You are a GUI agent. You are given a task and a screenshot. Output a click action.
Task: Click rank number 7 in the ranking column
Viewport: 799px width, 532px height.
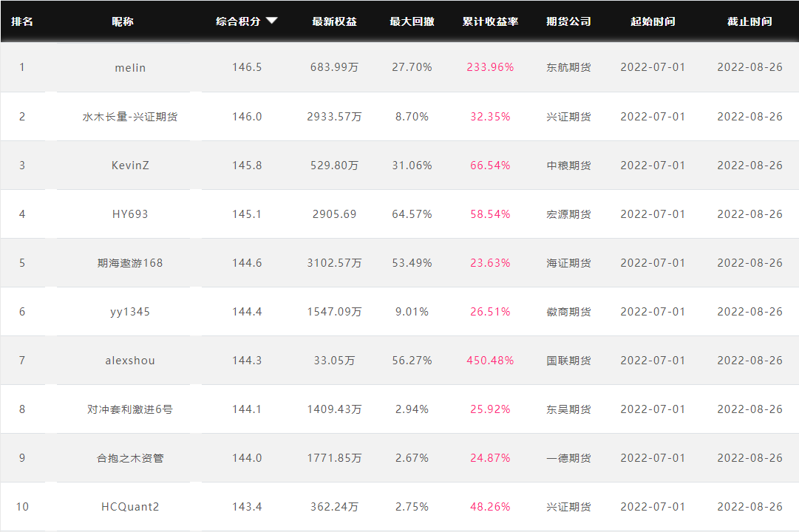(22, 361)
